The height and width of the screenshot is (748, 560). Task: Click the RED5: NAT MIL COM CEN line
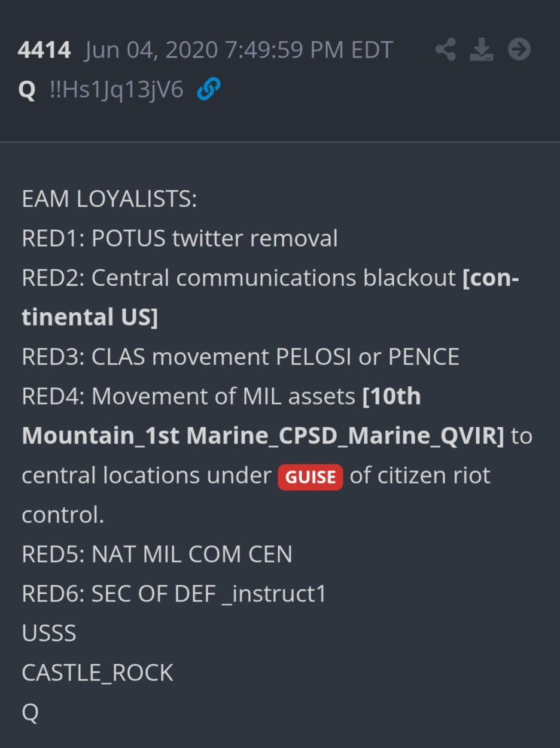[x=157, y=554]
